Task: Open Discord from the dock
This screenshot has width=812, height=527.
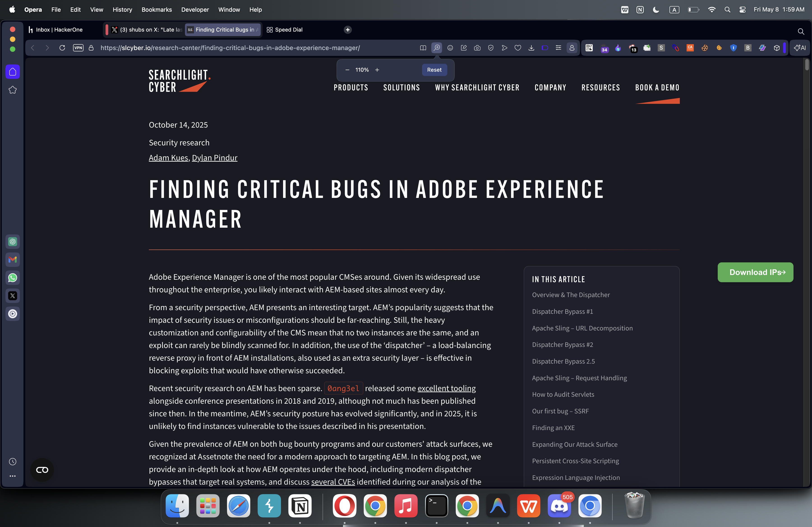Action: point(559,506)
